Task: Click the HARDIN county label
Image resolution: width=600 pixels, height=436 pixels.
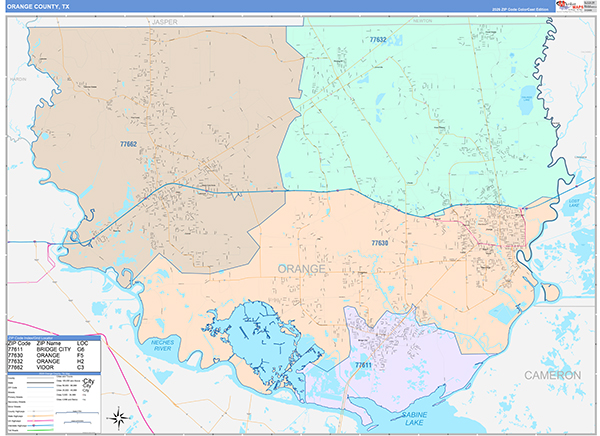Action: [18, 79]
